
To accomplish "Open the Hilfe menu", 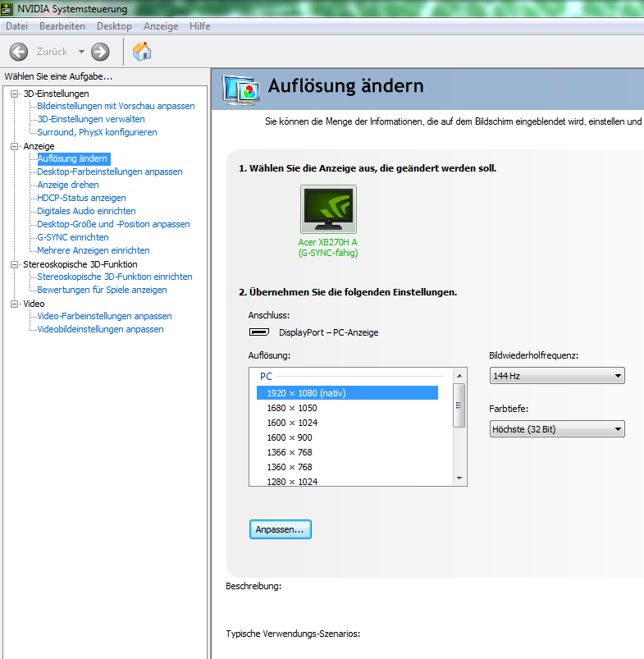I will click(x=199, y=26).
